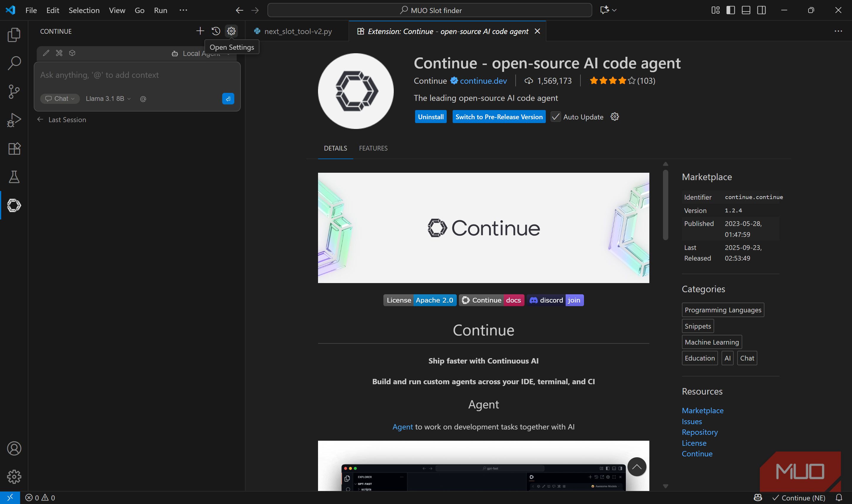The width and height of the screenshot is (852, 504).
Task: Send message with blue enter button
Action: [x=228, y=99]
